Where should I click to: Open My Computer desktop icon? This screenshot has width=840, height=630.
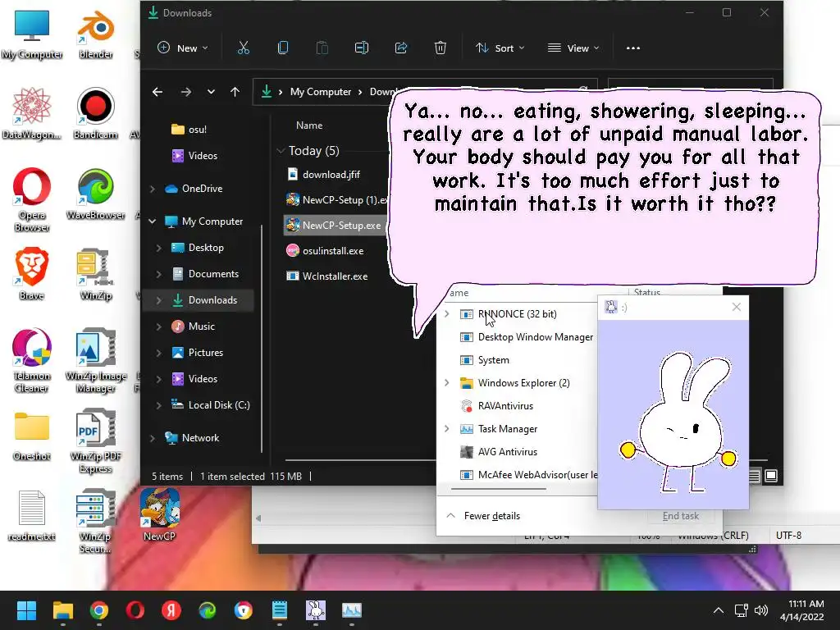pyautogui.click(x=32, y=34)
